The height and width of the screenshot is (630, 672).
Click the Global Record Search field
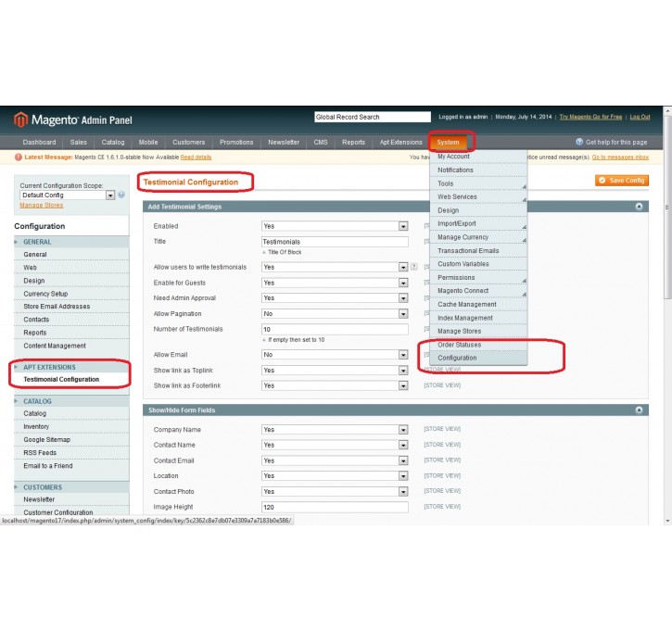[373, 117]
